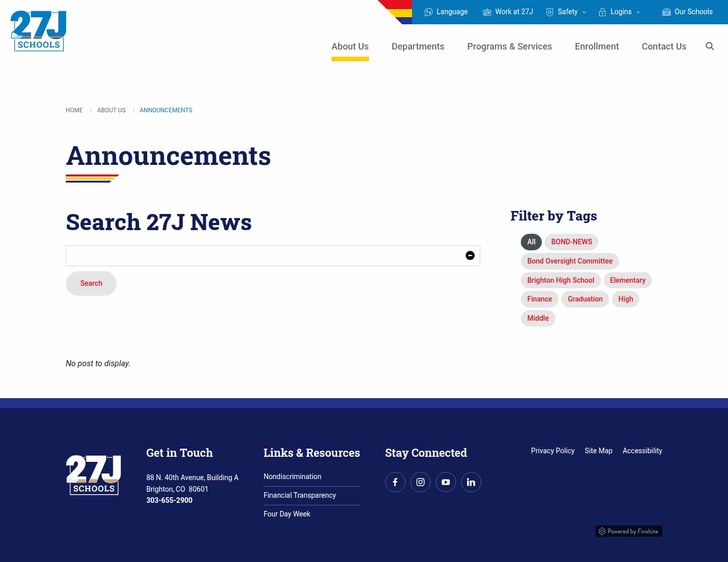Filter by Middle tag
The width and height of the screenshot is (728, 562).
click(538, 318)
